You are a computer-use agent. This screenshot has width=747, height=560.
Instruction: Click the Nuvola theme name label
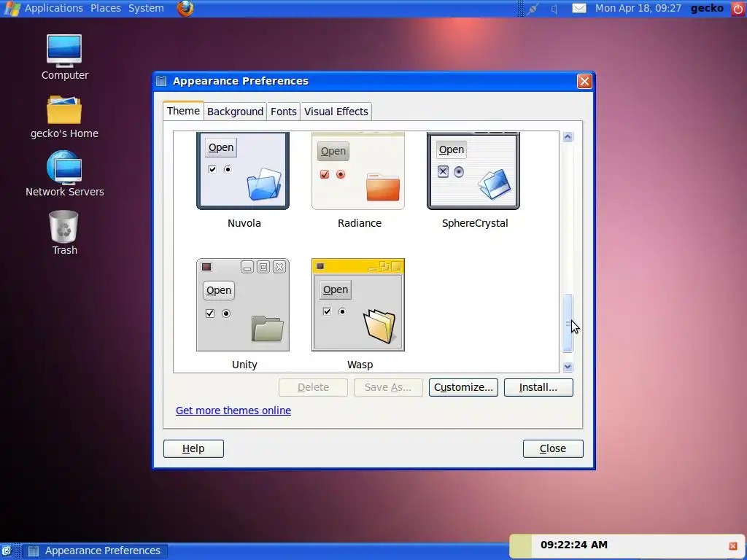tap(244, 223)
